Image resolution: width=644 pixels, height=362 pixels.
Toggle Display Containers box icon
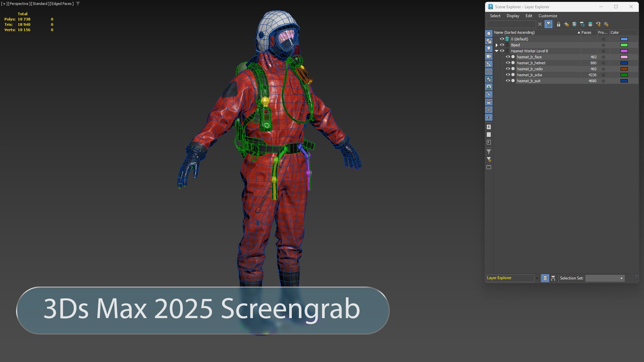[x=489, y=102]
